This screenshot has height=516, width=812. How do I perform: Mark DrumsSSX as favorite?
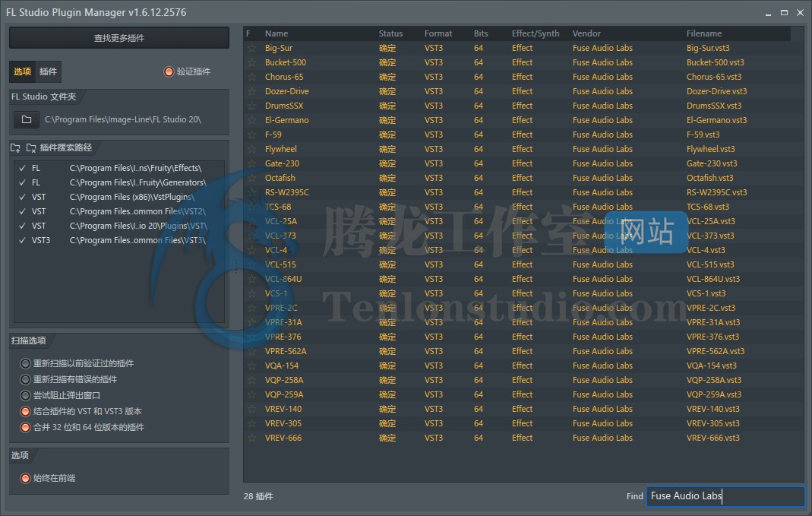click(251, 106)
